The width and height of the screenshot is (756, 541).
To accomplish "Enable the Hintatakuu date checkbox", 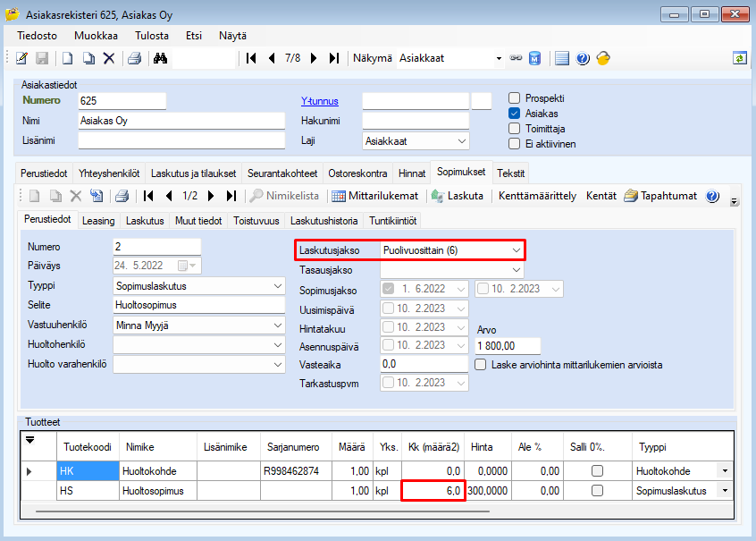I will coord(388,327).
